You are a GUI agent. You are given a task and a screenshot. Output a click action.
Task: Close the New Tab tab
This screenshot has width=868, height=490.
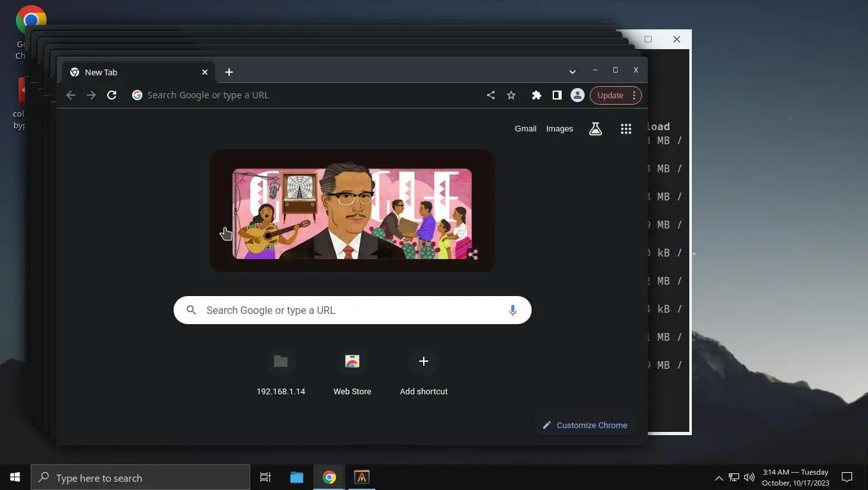click(x=205, y=72)
